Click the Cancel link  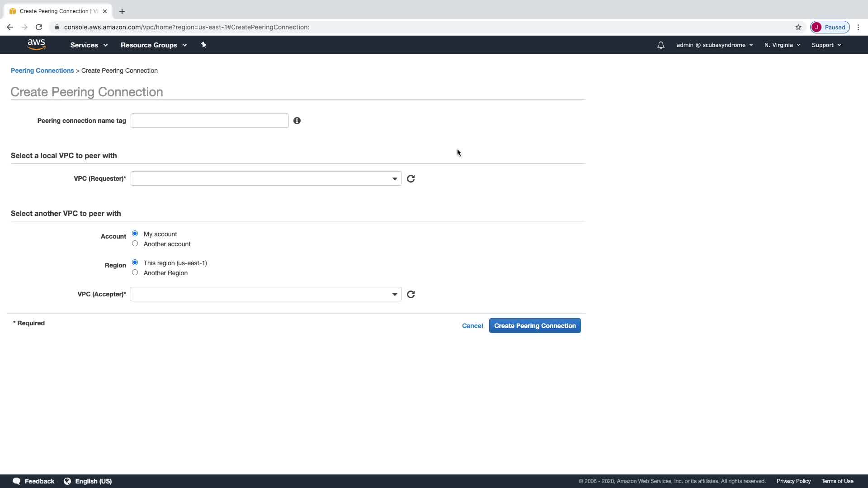pos(472,326)
